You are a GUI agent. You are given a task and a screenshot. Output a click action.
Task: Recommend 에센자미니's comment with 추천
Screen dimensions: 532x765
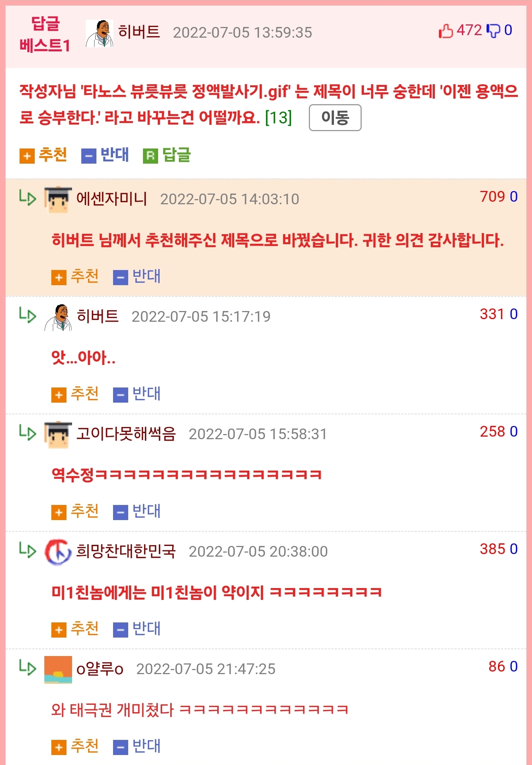click(75, 277)
